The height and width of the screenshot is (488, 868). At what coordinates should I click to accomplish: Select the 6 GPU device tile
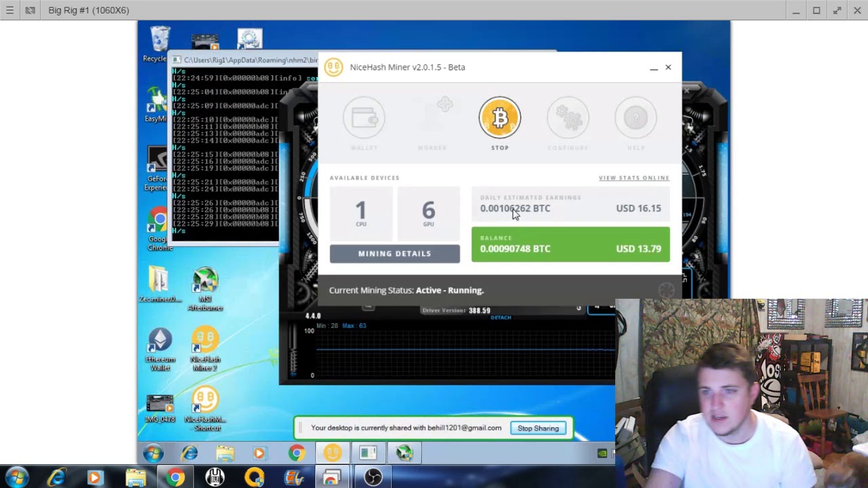tap(429, 213)
